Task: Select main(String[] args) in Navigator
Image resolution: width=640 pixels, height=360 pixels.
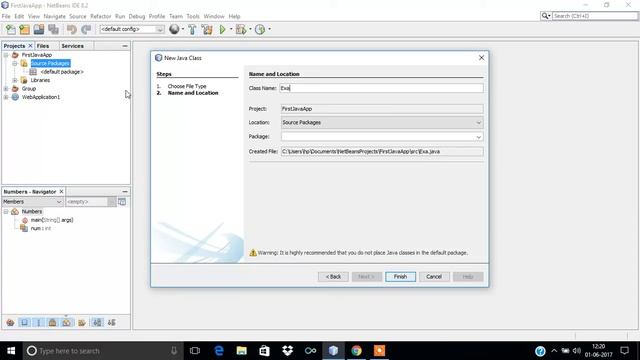Action: pyautogui.click(x=52, y=220)
